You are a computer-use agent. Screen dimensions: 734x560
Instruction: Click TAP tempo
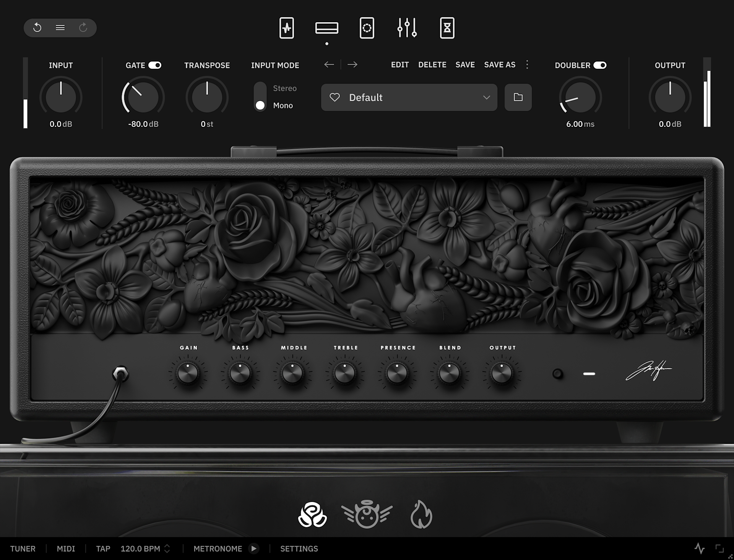click(103, 549)
